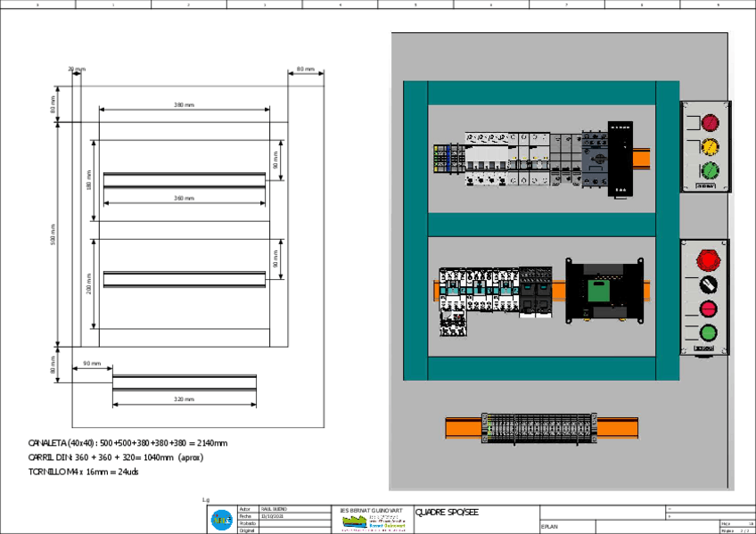
Task: Select the motor protection breaker with rotary knob
Action: [595, 158]
